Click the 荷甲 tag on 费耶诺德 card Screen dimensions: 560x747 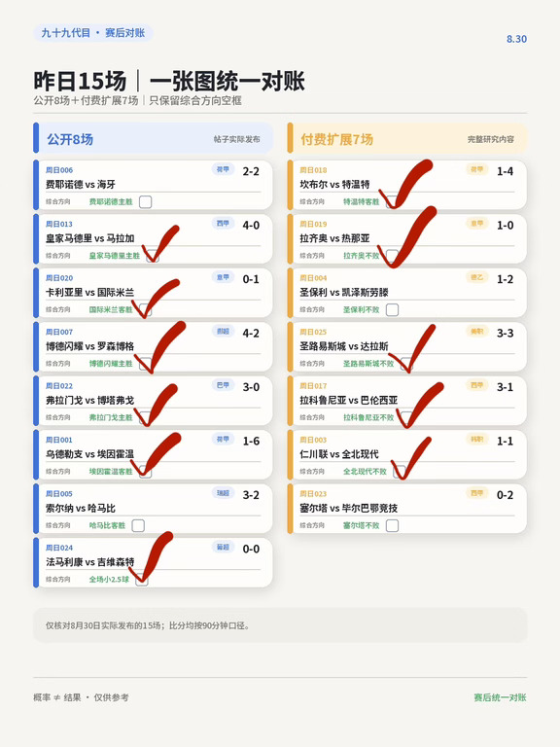tap(223, 169)
